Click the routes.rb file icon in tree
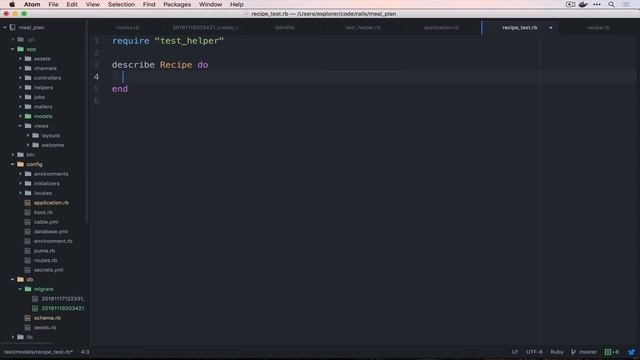 (x=27, y=260)
